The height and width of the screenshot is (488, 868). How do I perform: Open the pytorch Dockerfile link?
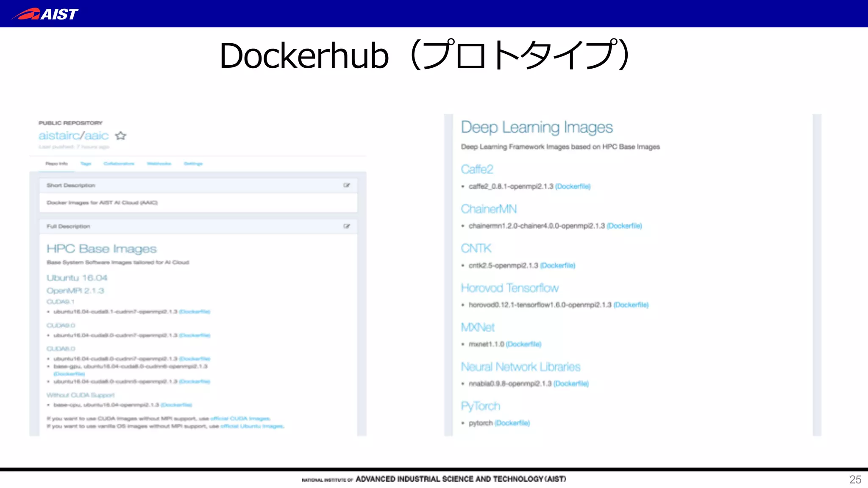(x=512, y=423)
